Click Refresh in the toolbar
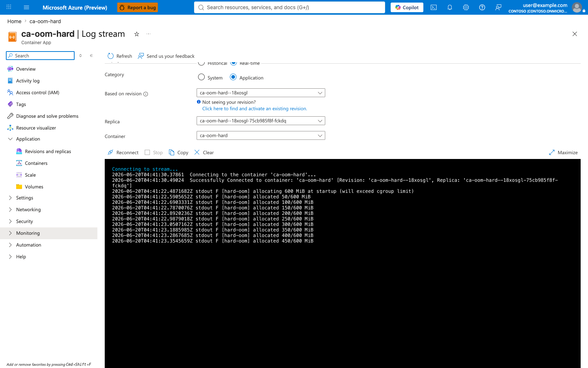This screenshot has height=368, width=588. [120, 56]
